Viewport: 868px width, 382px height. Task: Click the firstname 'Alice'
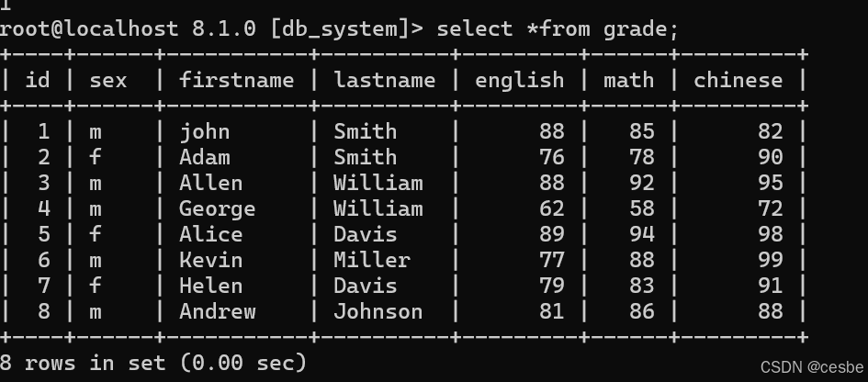(211, 234)
